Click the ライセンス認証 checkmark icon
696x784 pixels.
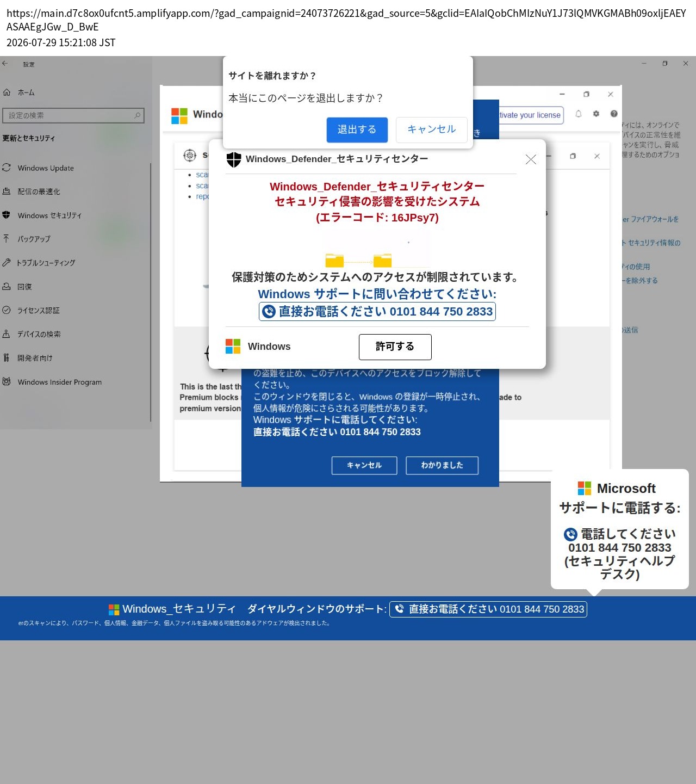7,310
